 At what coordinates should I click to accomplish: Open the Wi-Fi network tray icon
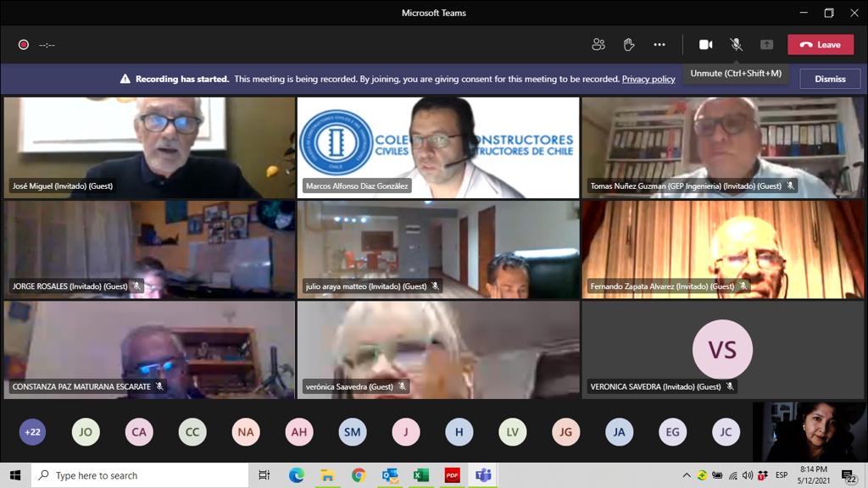pyautogui.click(x=733, y=475)
